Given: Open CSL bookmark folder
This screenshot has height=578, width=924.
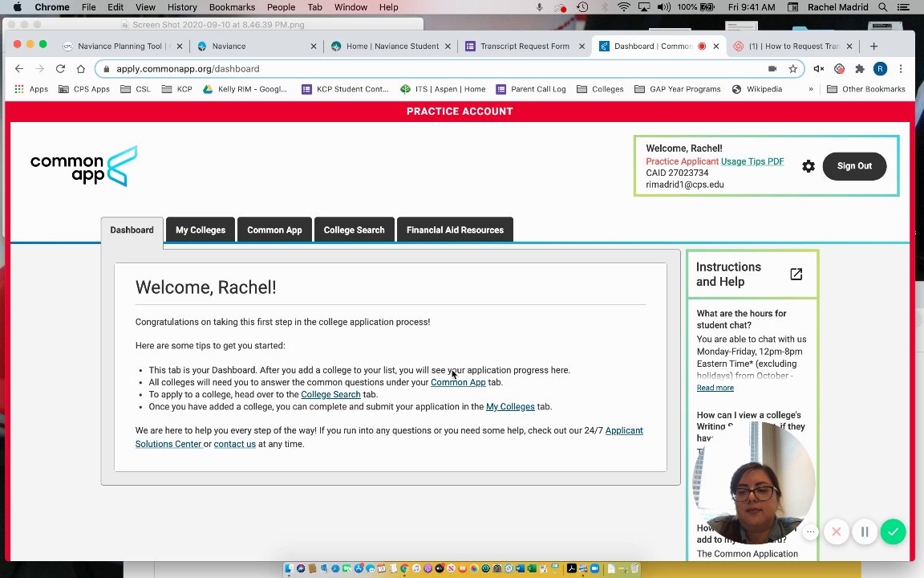Looking at the screenshot, I should [x=136, y=89].
